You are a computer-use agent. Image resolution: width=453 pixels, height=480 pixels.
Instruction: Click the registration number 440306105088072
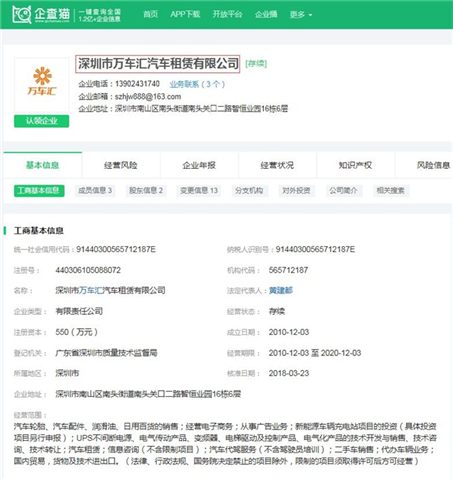(x=88, y=270)
